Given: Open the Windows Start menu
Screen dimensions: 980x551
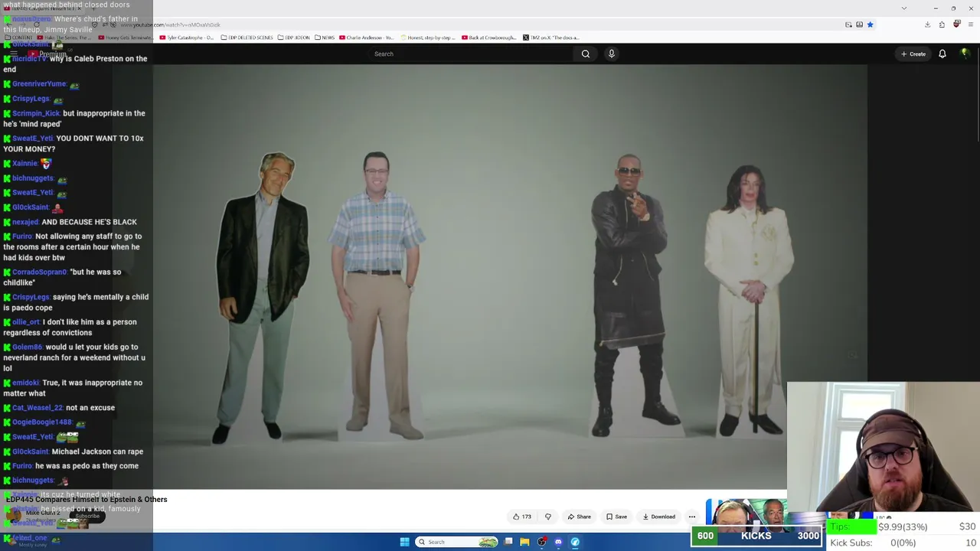Looking at the screenshot, I should [x=404, y=542].
